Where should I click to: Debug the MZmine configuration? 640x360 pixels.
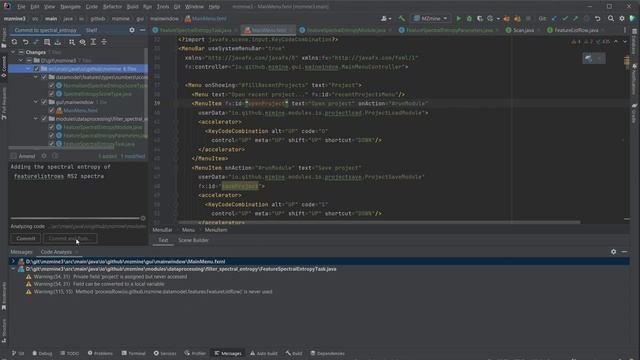click(469, 18)
